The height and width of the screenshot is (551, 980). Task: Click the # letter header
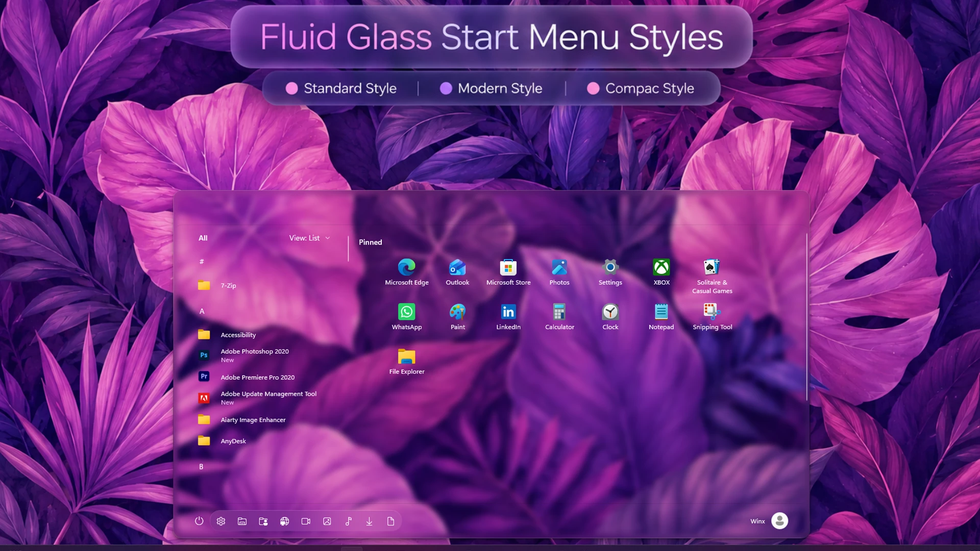tap(202, 262)
